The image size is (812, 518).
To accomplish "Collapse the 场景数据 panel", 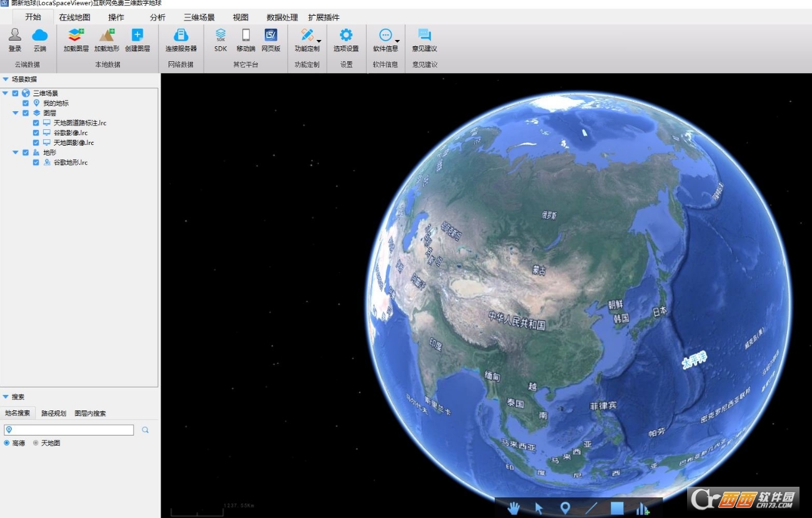I will [x=6, y=79].
